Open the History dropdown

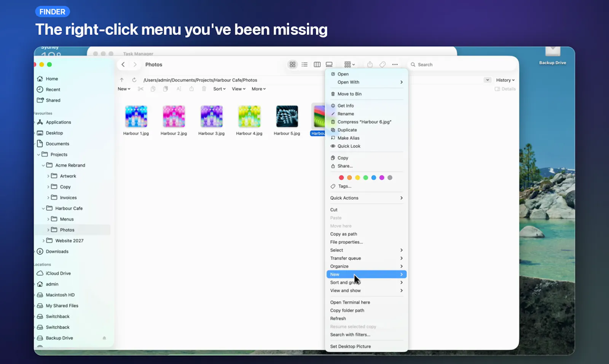[x=505, y=80]
